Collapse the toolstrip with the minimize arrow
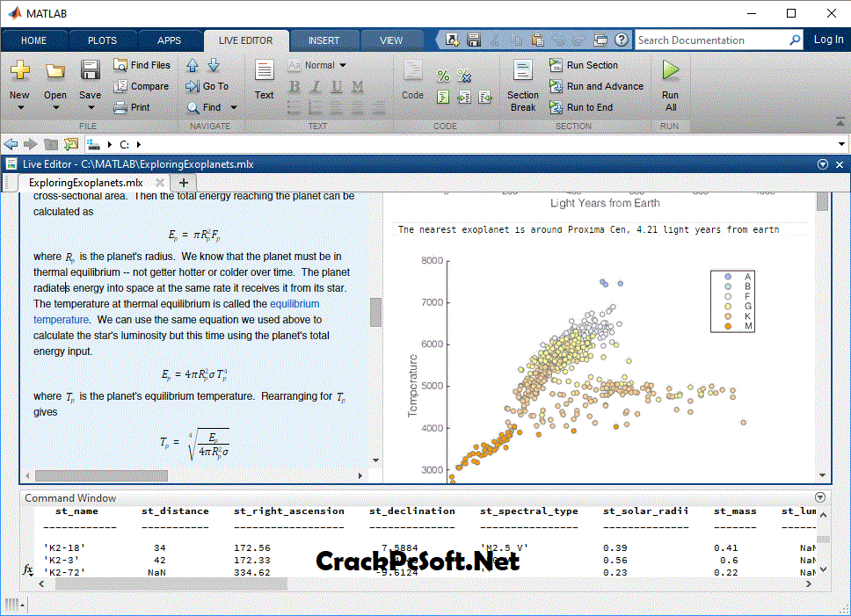Viewport: 851px width, 616px height. (x=840, y=121)
